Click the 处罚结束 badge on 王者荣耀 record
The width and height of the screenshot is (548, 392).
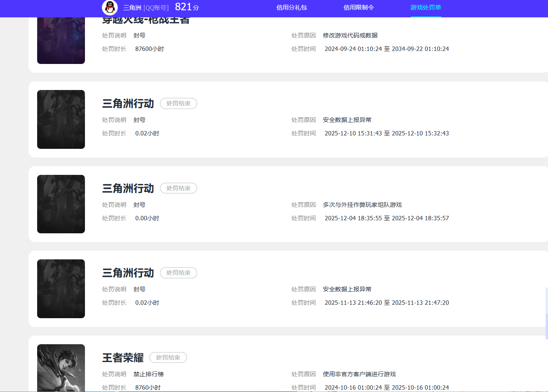(168, 357)
